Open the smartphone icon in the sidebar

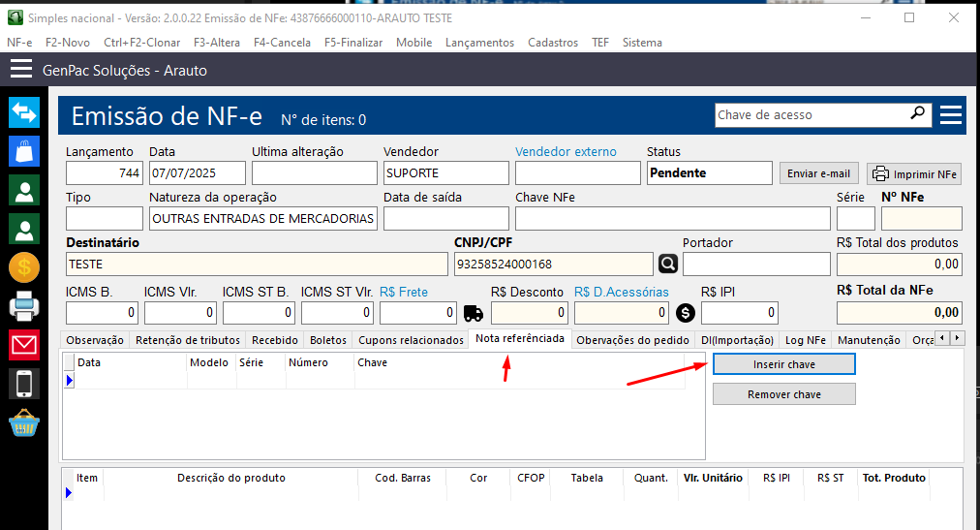[x=24, y=384]
